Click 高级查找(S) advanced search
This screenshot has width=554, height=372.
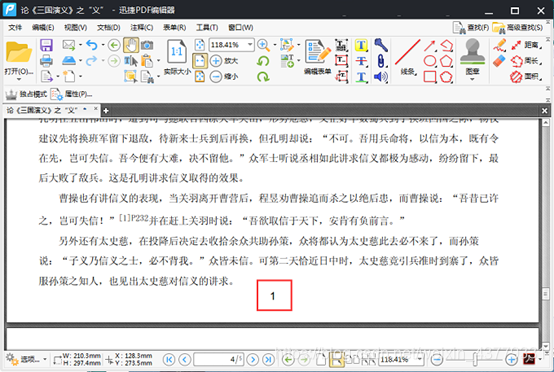(x=518, y=28)
